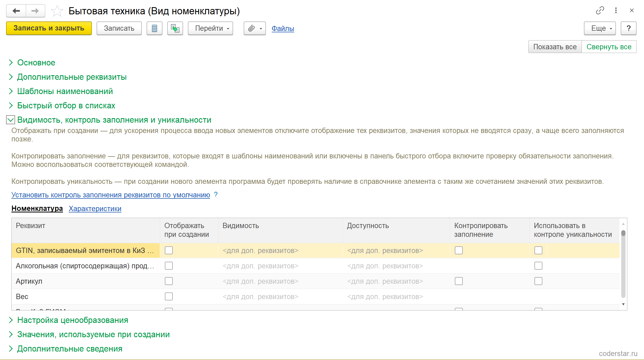Select the Алкогольная (спиртосодержащая) row
This screenshot has width=644, height=360.
click(315, 266)
